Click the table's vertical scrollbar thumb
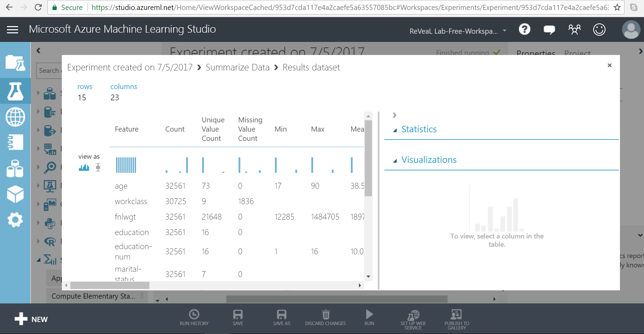 click(368, 158)
